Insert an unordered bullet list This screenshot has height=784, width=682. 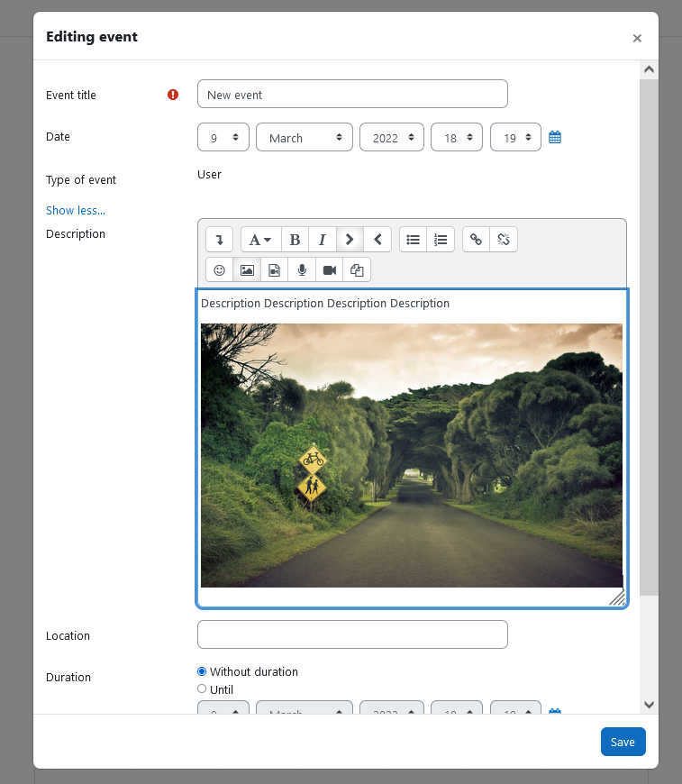pos(413,240)
